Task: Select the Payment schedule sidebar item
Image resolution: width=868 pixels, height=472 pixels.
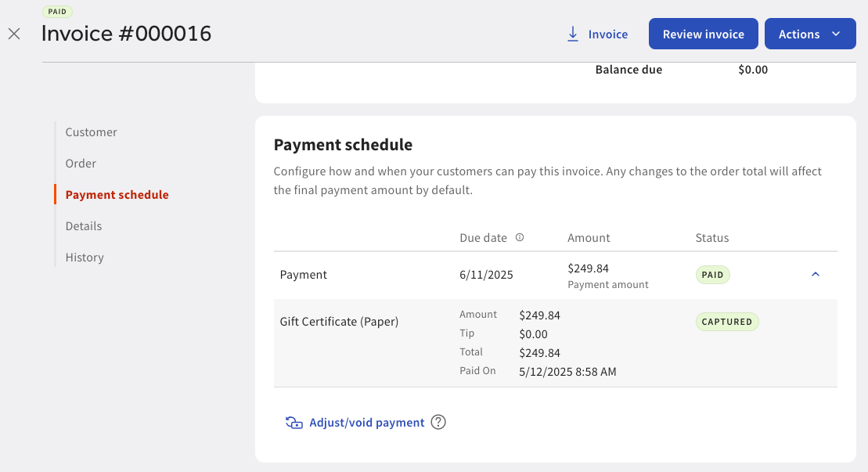Action: point(117,194)
